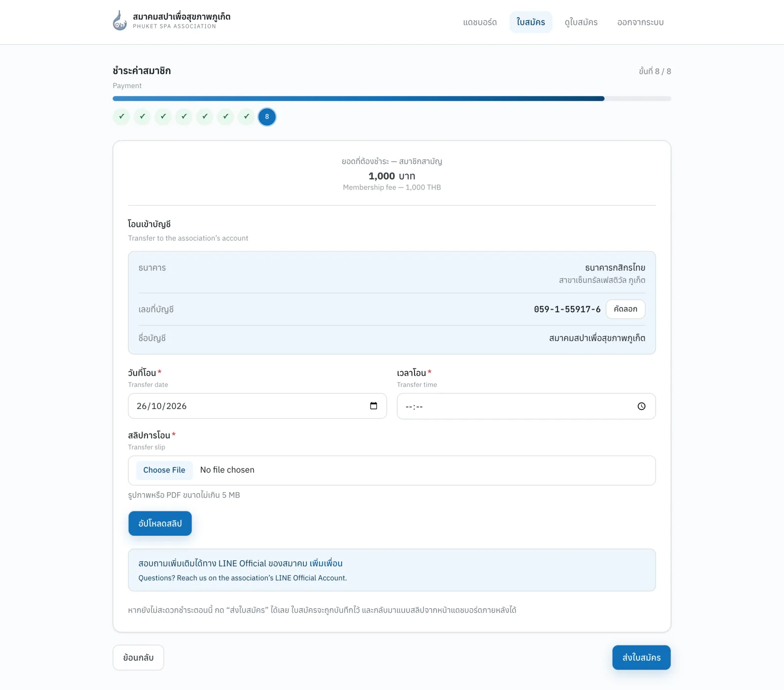Viewport: 784px width, 690px height.
Task: Click ออกจากระบบ to log out
Action: tap(640, 22)
